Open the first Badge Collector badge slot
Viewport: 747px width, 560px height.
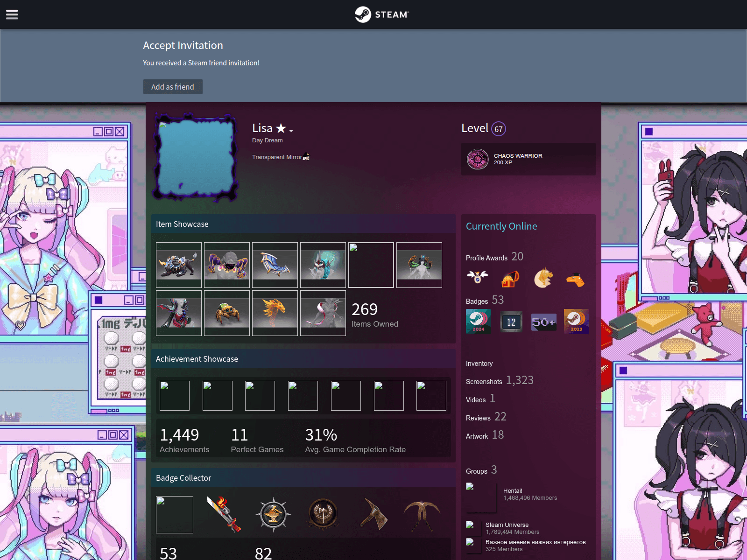[x=175, y=515]
